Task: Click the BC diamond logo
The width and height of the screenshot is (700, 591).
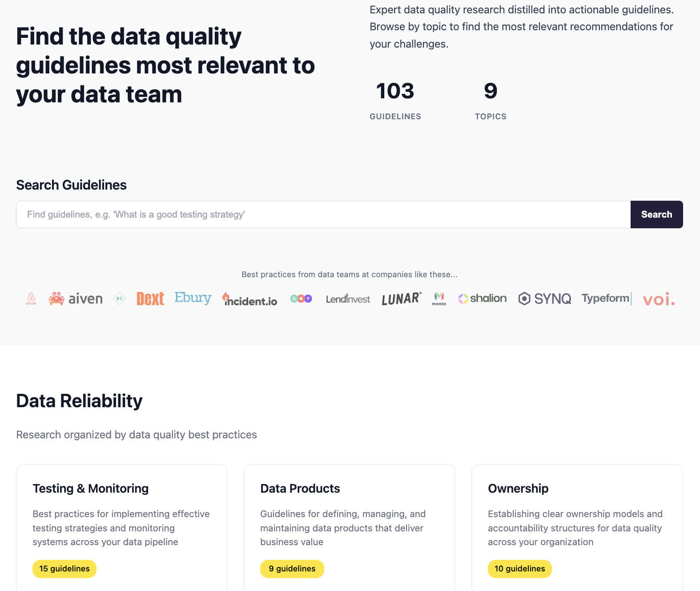Action: click(x=120, y=299)
